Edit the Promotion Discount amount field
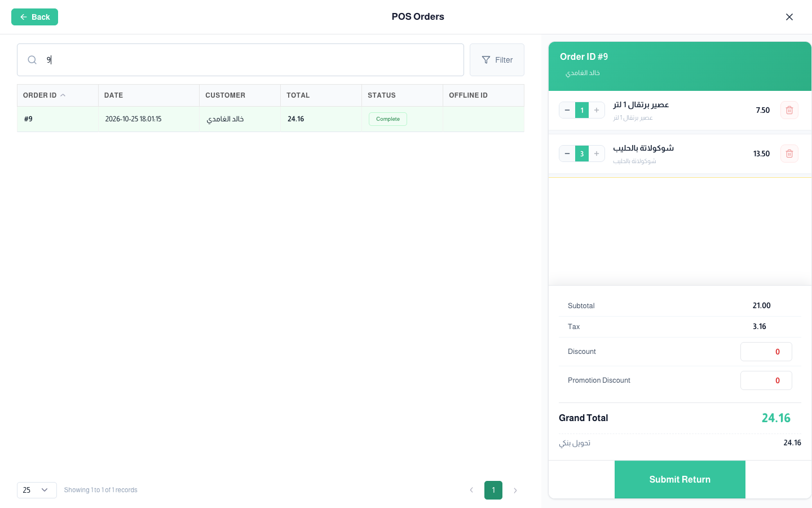Screen dimensions: 812x508 766,380
